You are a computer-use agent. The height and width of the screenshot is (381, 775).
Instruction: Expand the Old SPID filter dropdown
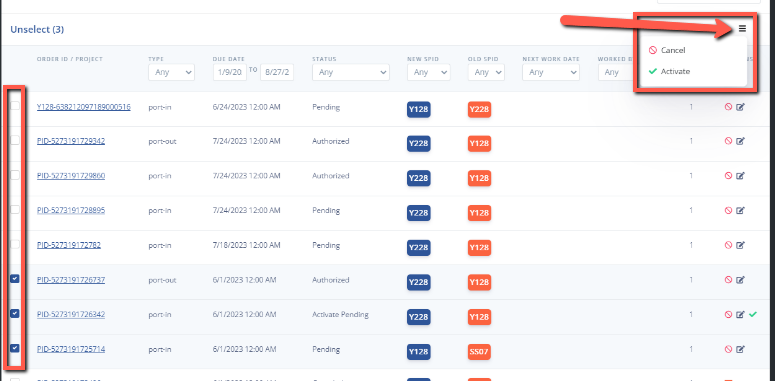click(486, 72)
